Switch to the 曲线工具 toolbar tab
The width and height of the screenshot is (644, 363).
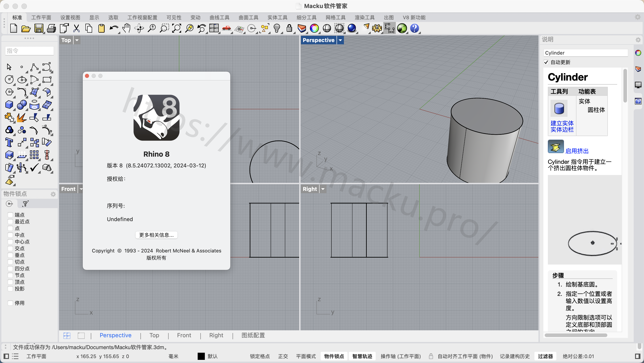tap(219, 17)
